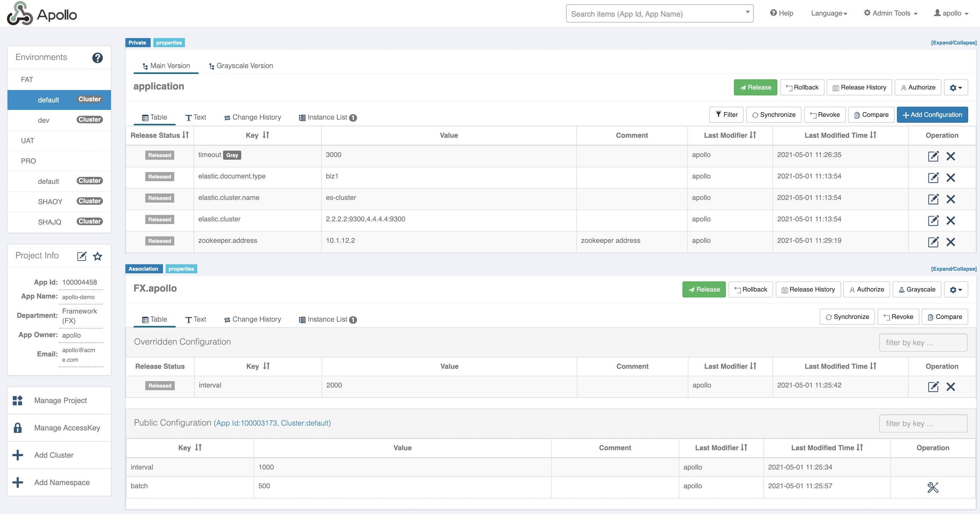Click the edit icon for zookeeper.address key
The image size is (980, 514).
933,240
